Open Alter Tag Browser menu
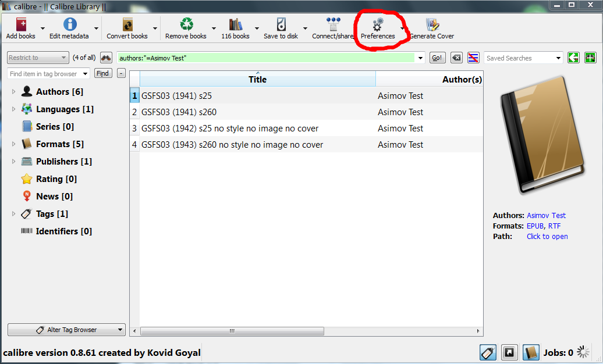The image size is (603, 364). click(66, 330)
